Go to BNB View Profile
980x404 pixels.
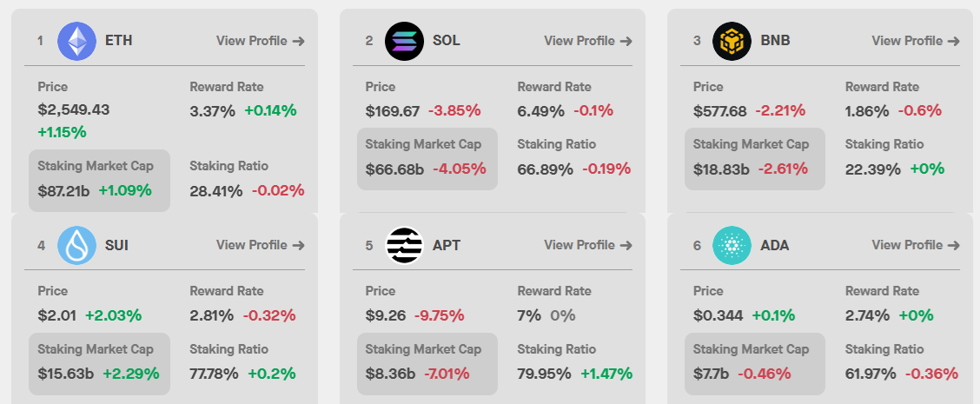point(915,41)
